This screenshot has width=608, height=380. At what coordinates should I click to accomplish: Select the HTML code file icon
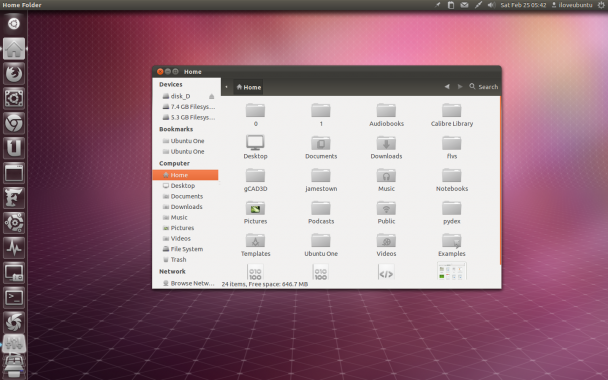pos(386,272)
